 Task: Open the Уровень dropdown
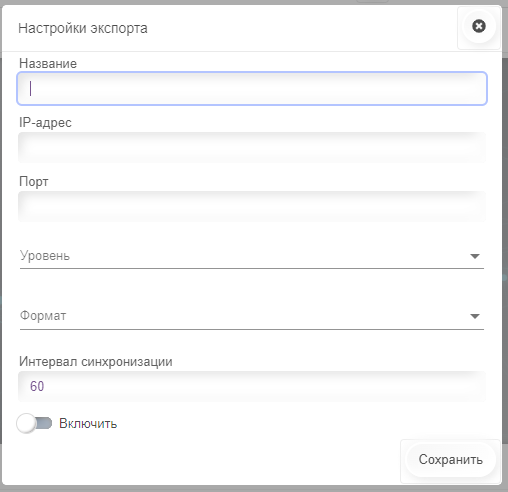(252, 256)
